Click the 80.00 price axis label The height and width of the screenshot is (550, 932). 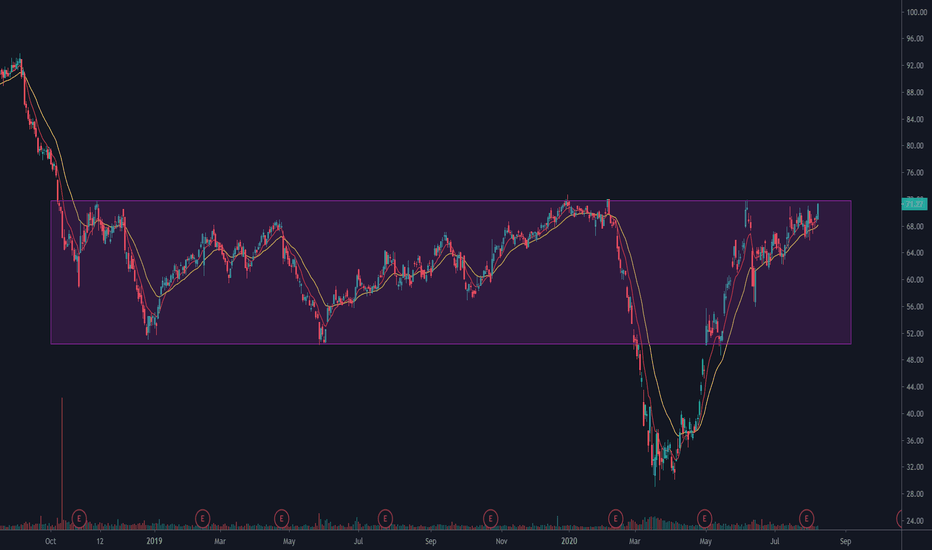point(915,146)
